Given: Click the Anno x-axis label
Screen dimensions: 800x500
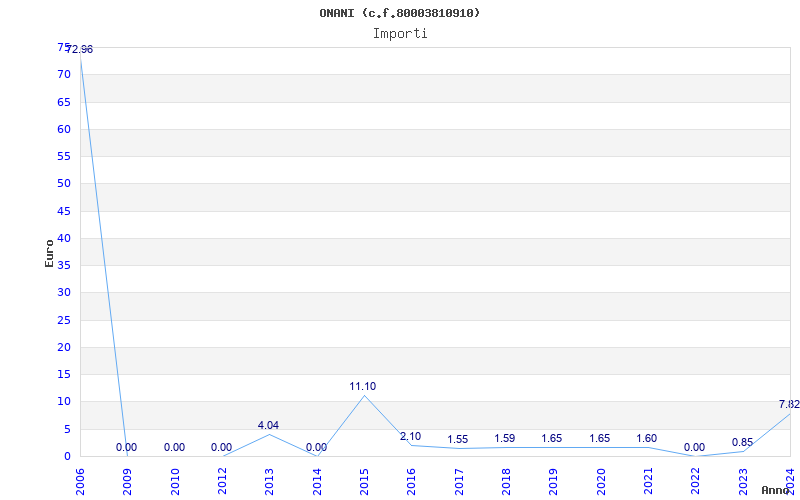Looking at the screenshot, I should point(775,490).
